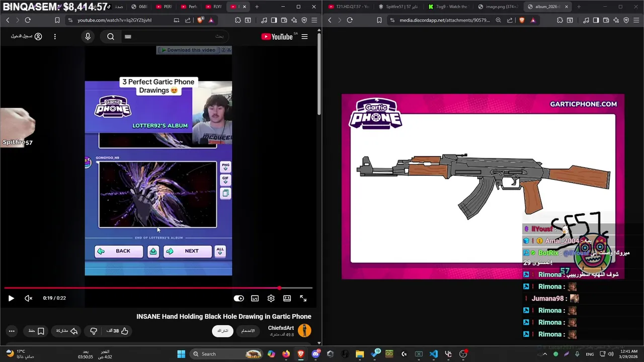
Task: Go back in the left browser window
Action: pyautogui.click(x=8, y=20)
